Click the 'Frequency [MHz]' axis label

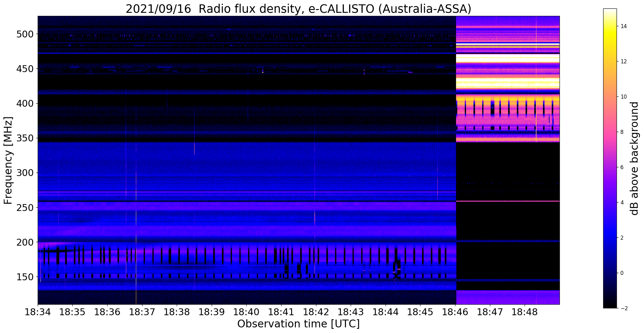[x=8, y=160]
